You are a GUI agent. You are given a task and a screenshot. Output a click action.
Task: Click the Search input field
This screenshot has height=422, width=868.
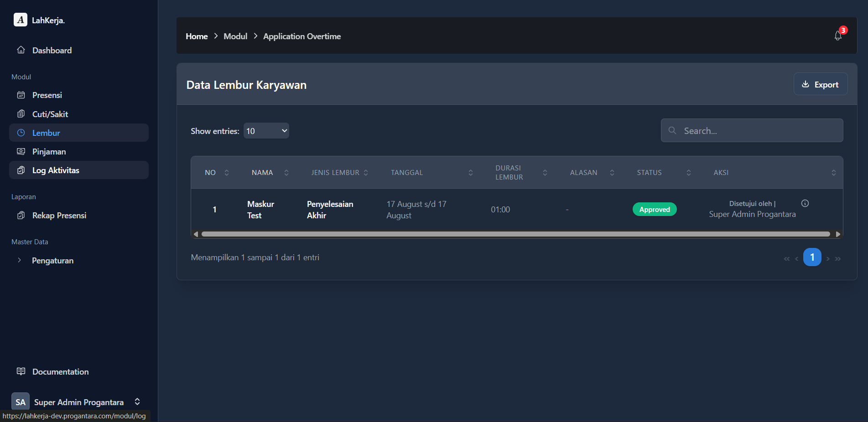coord(757,131)
